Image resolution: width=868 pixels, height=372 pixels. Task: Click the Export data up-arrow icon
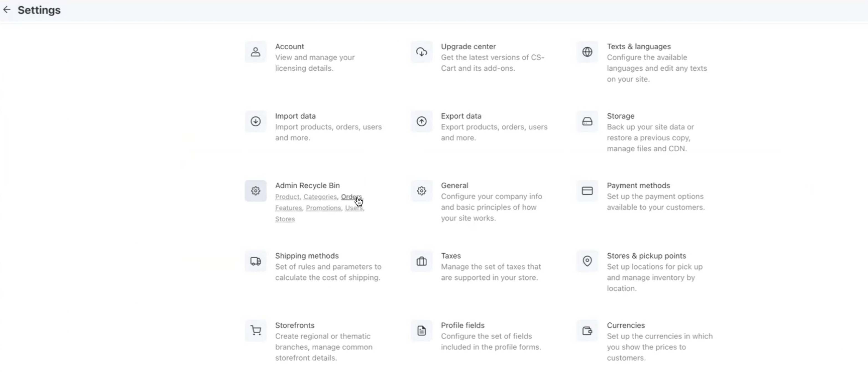click(x=421, y=121)
